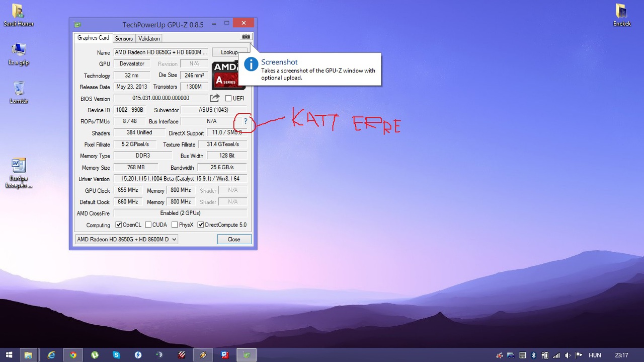Minimize the GPU-Z window
Screen dimensions: 644x362
[x=213, y=23]
